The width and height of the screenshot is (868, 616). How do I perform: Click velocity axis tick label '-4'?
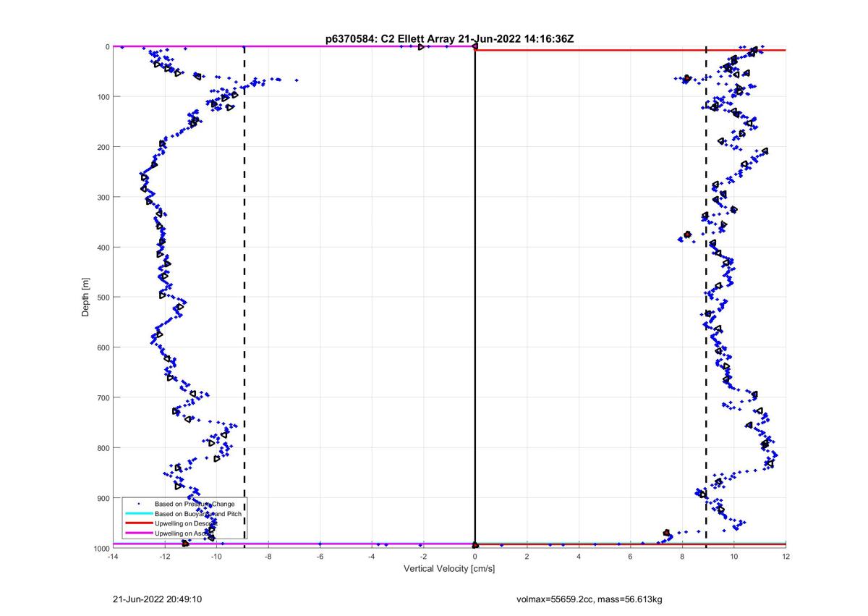(x=372, y=557)
